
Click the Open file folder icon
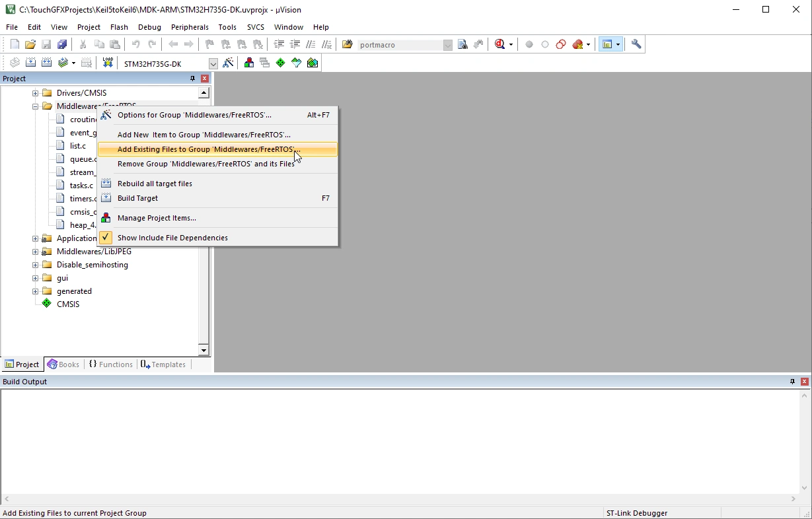pos(30,44)
